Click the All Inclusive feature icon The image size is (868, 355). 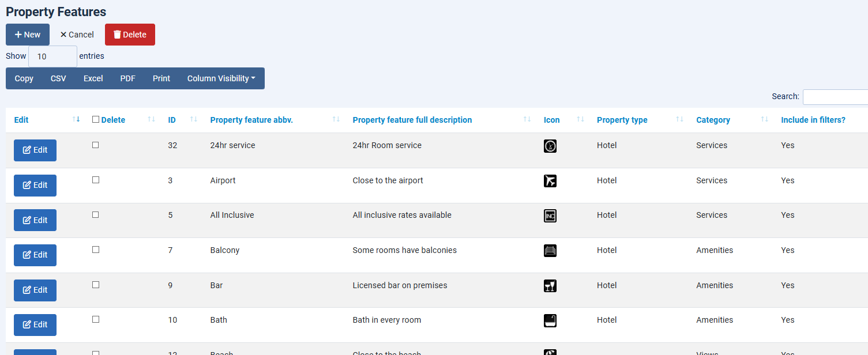click(x=550, y=216)
